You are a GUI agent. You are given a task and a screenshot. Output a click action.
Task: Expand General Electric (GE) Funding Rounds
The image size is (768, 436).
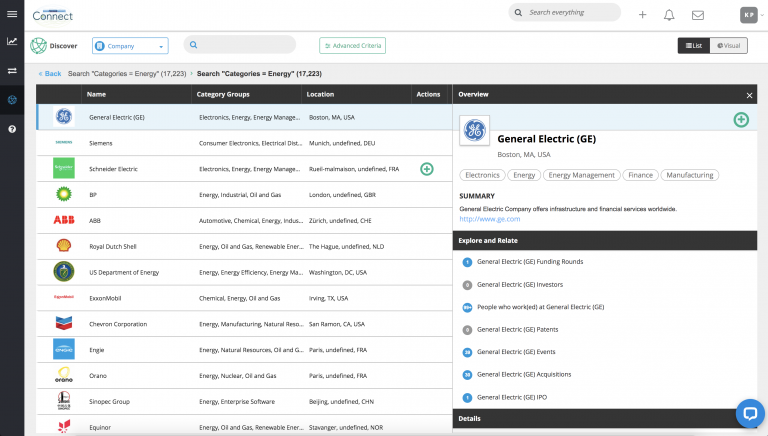click(x=530, y=262)
